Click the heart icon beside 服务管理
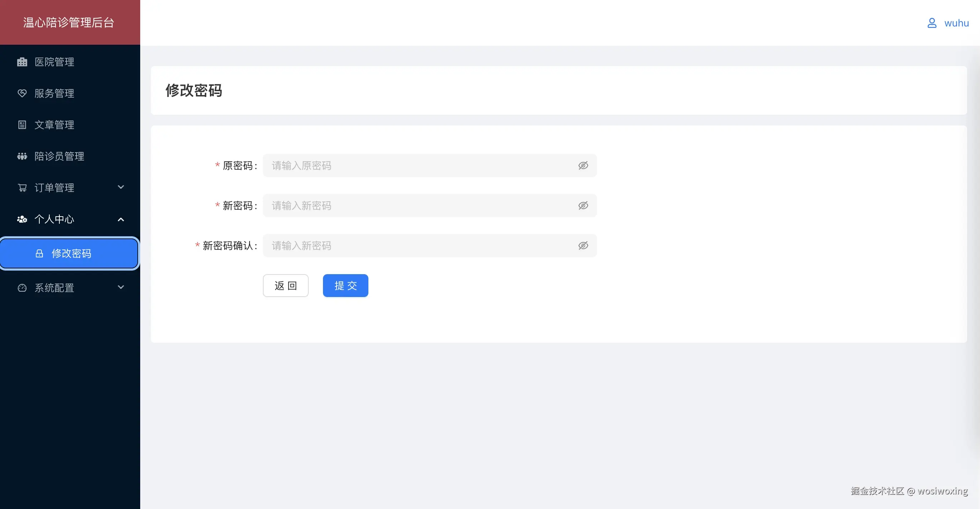This screenshot has width=980, height=509. coord(22,93)
